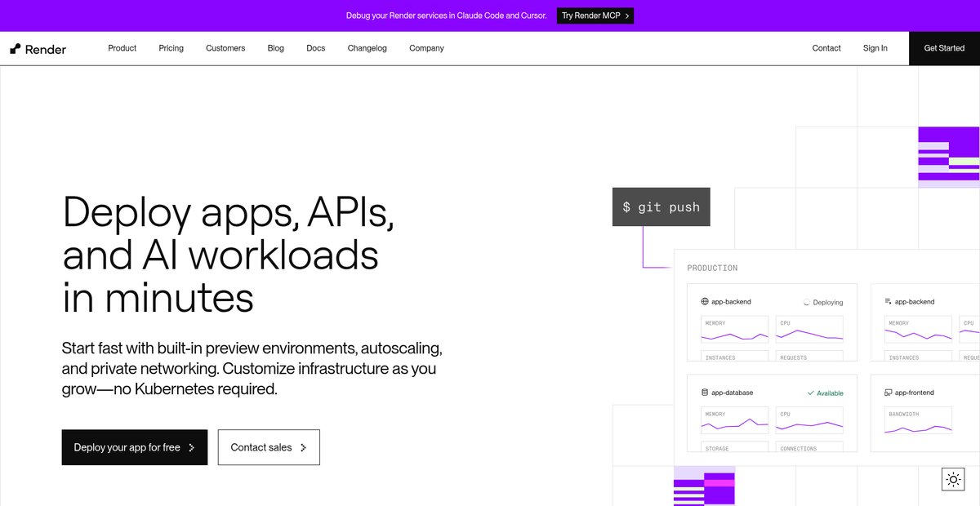Click the BANDWIDTH chart on app-frontend card
The width and height of the screenshot is (980, 506).
919,419
